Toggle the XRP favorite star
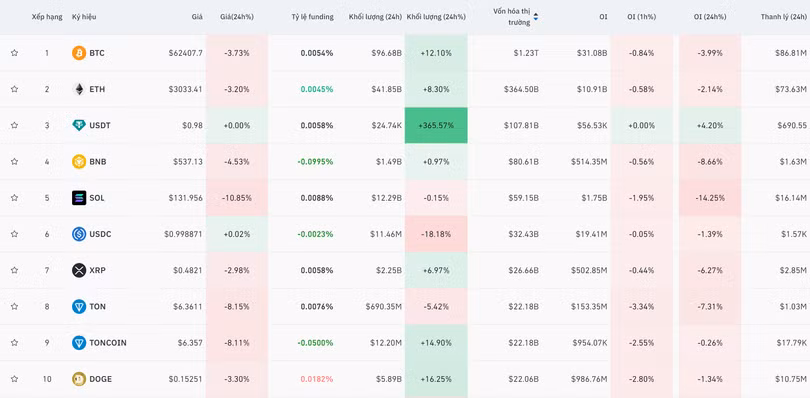 click(x=14, y=270)
